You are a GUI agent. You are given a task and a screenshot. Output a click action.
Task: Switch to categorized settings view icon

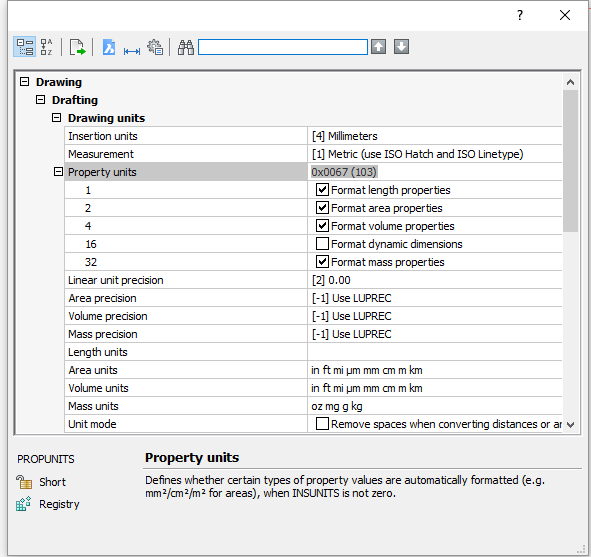25,47
